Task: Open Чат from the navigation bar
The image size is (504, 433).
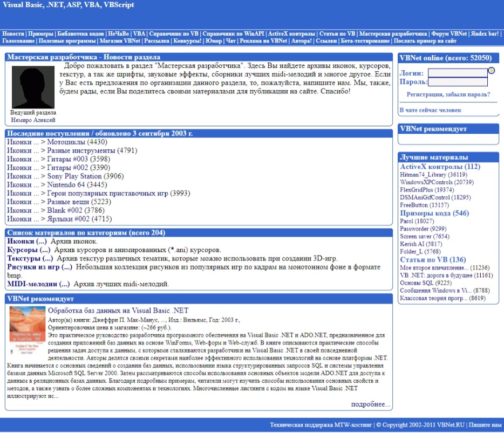Action: [231, 41]
